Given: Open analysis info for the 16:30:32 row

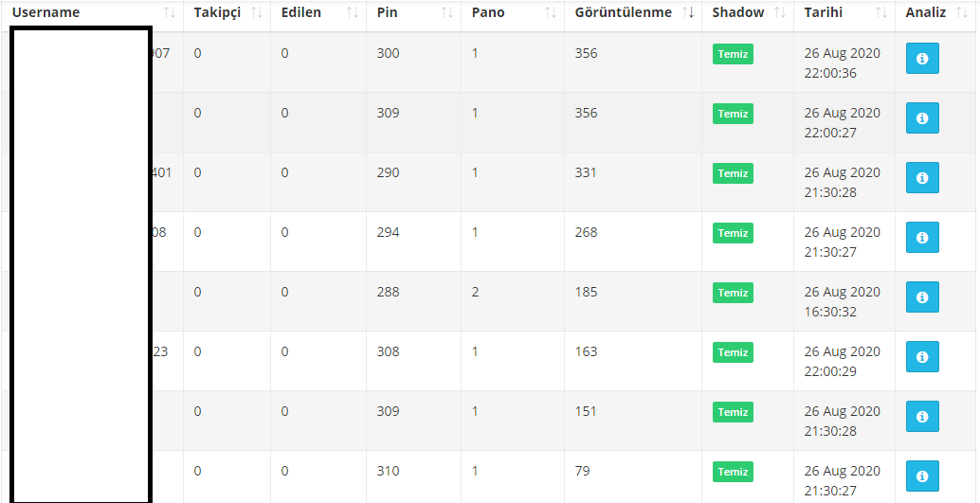Looking at the screenshot, I should pyautogui.click(x=922, y=297).
